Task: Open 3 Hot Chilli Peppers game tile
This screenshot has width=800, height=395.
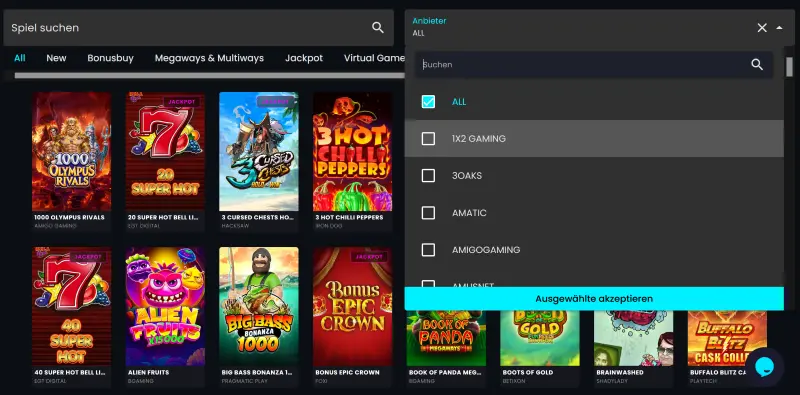Action: [353, 152]
